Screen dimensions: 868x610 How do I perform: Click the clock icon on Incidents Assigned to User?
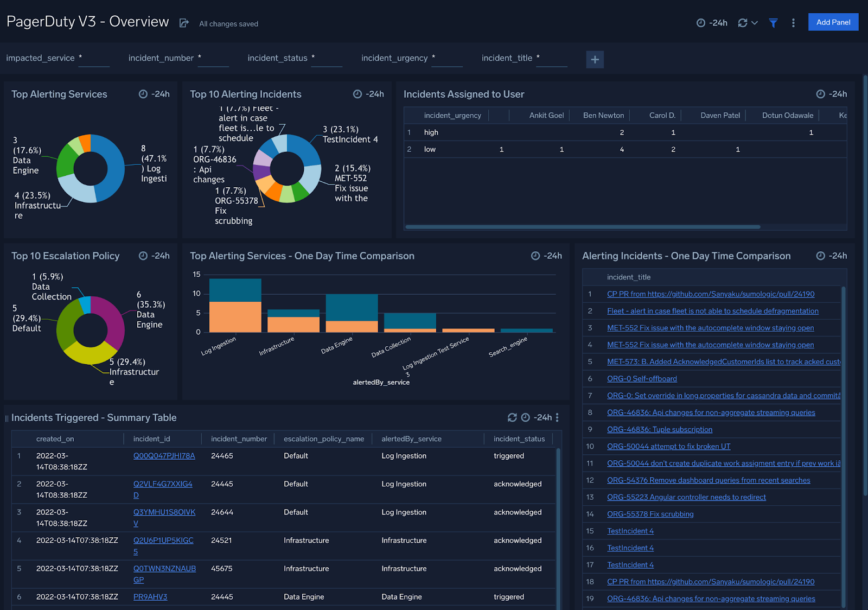tap(821, 94)
